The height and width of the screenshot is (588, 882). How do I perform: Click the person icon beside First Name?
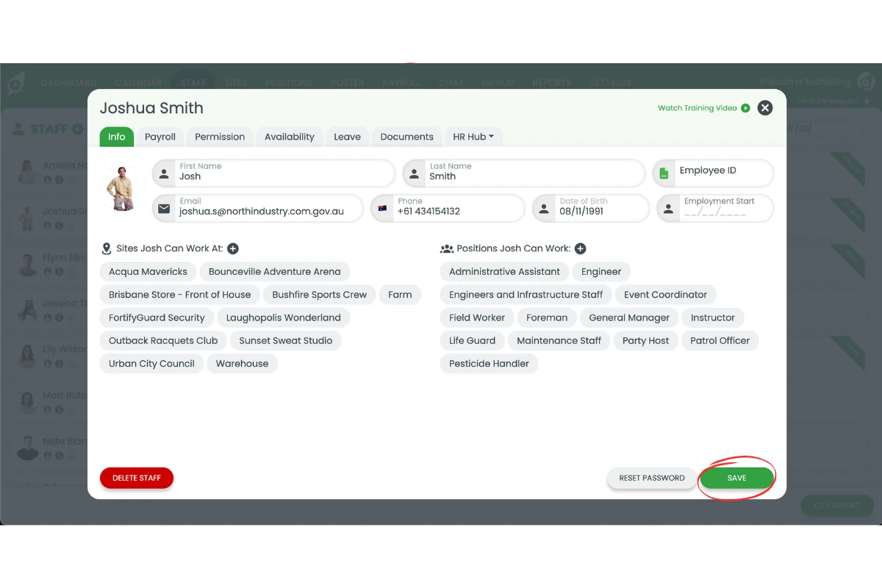point(164,174)
